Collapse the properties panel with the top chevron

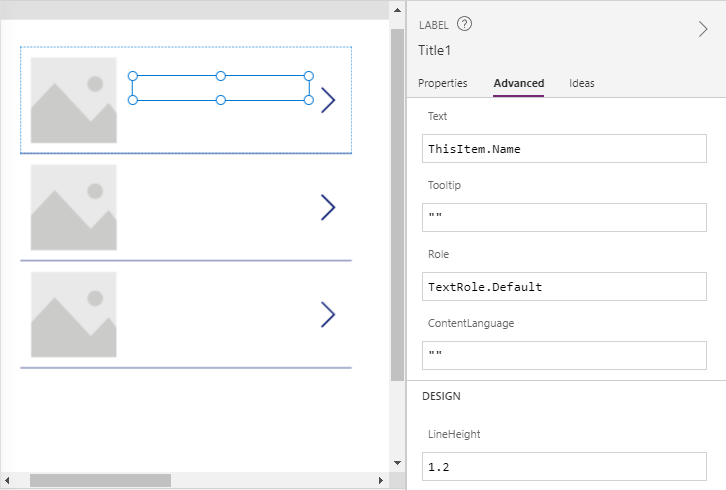tap(702, 29)
